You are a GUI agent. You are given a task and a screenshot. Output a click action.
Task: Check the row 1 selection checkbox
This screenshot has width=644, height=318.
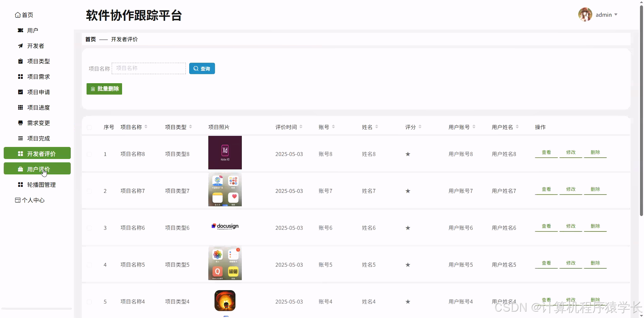click(89, 154)
